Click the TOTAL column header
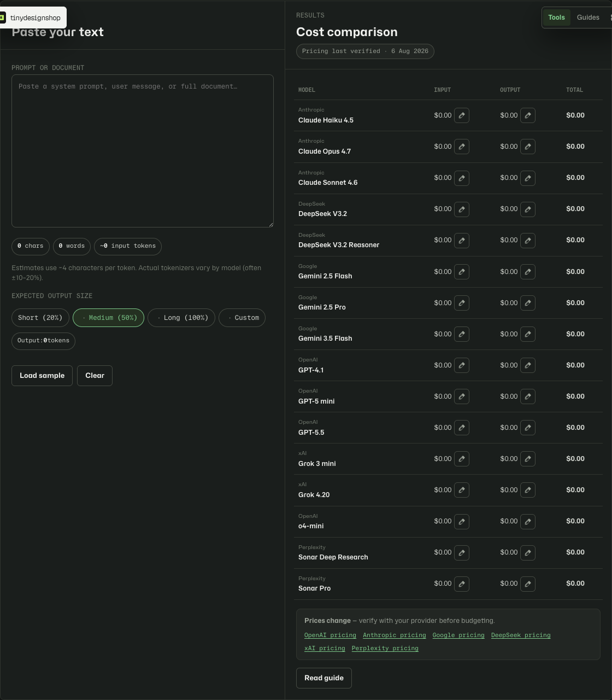Viewport: 612px width, 700px height. (x=574, y=90)
